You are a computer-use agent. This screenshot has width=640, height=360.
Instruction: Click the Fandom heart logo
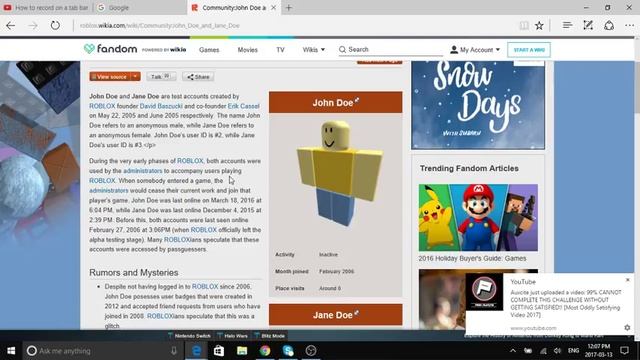[89, 49]
